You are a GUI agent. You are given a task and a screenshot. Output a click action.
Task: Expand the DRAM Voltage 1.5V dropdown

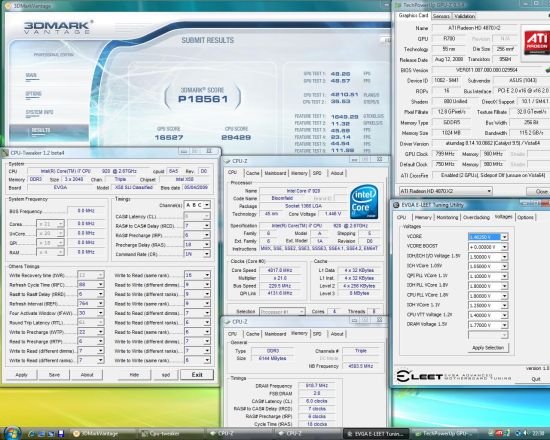click(x=504, y=325)
